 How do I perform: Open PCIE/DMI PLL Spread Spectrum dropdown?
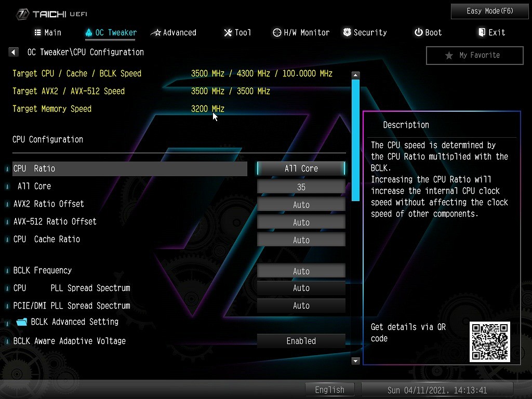[301, 305]
